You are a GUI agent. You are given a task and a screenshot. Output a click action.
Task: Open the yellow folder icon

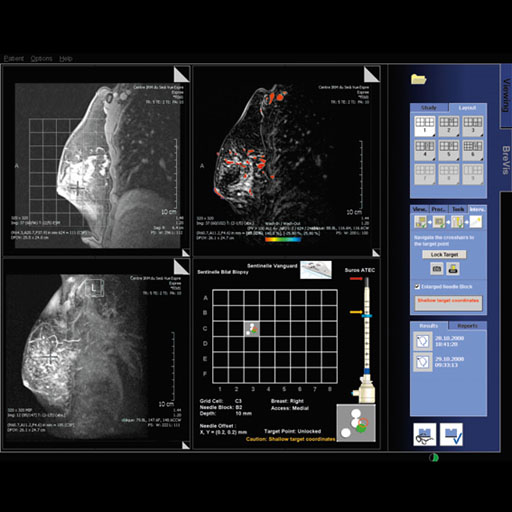[x=419, y=79]
